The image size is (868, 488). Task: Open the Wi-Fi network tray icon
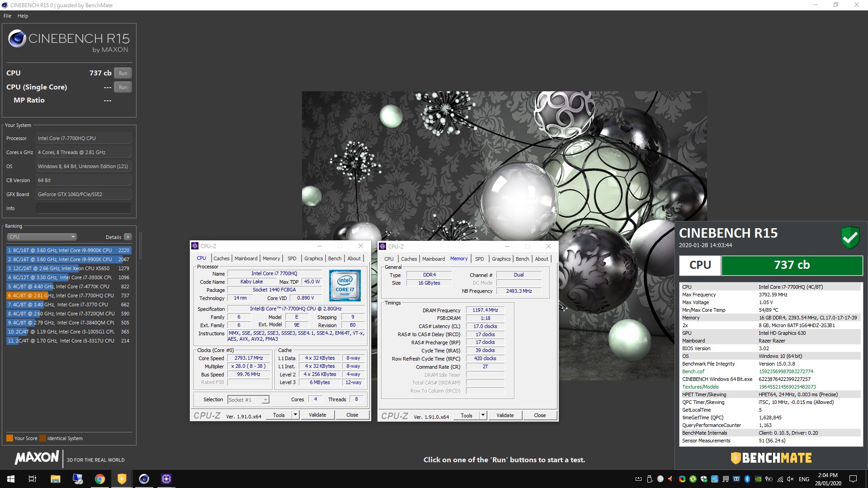tap(780, 479)
